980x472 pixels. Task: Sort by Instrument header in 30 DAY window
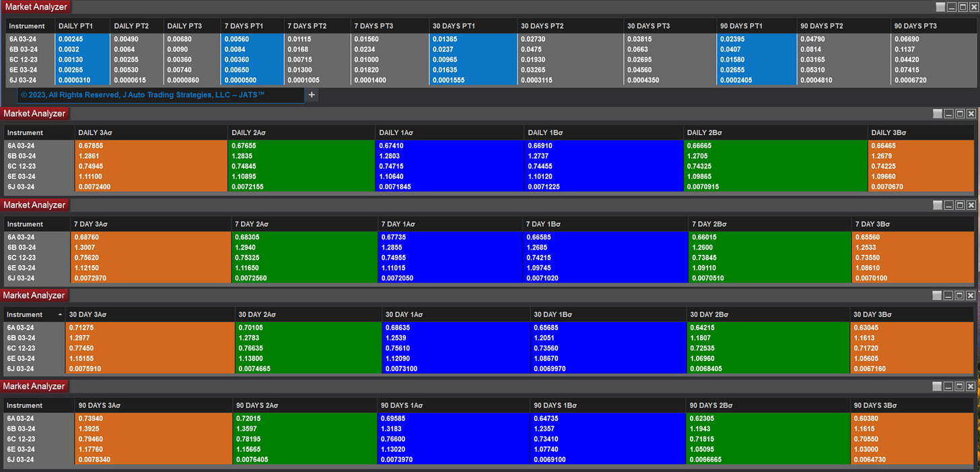(x=35, y=315)
